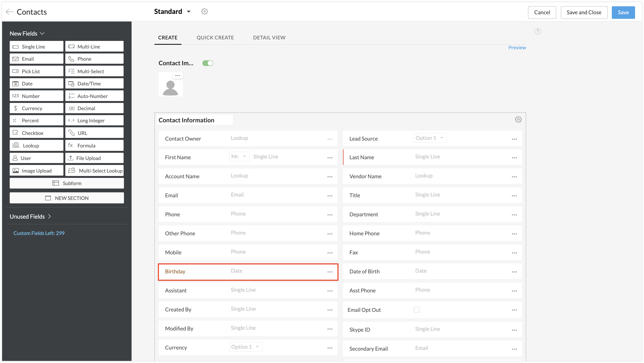Toggle the Contact Image switch off
This screenshot has height=363, width=644.
(208, 63)
